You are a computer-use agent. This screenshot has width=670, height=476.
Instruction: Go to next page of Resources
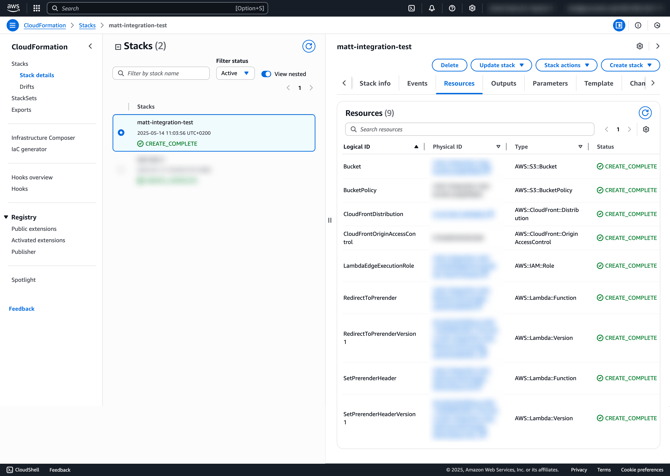[x=629, y=129]
